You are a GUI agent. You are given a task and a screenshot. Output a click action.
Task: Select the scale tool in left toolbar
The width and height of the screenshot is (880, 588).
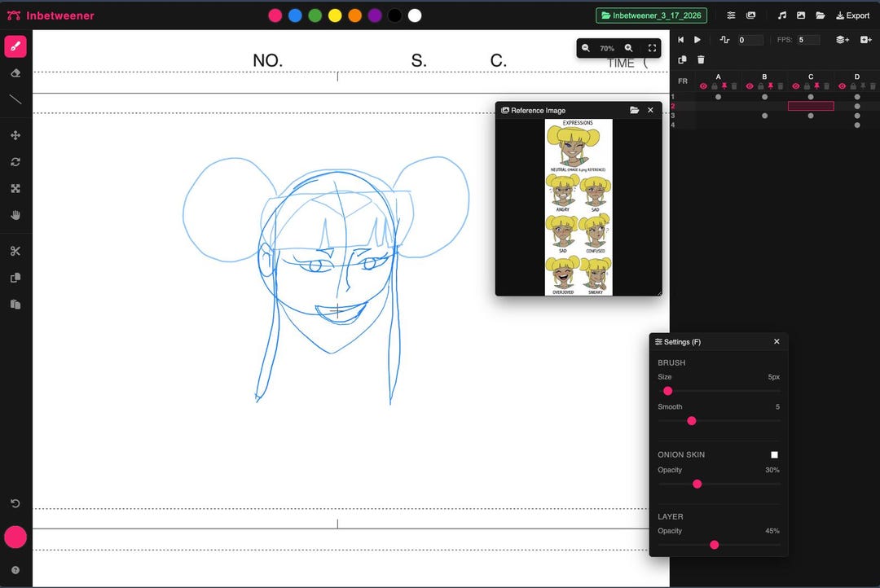coord(15,188)
